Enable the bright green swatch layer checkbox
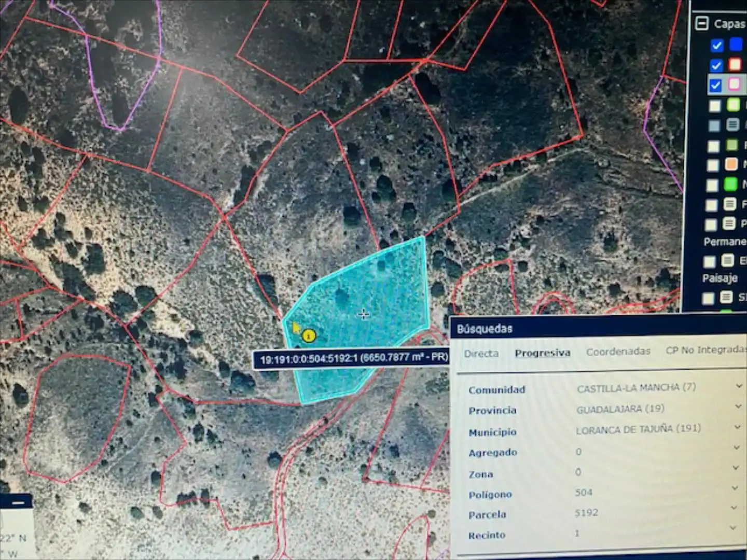This screenshot has height=560, width=747. 713,185
